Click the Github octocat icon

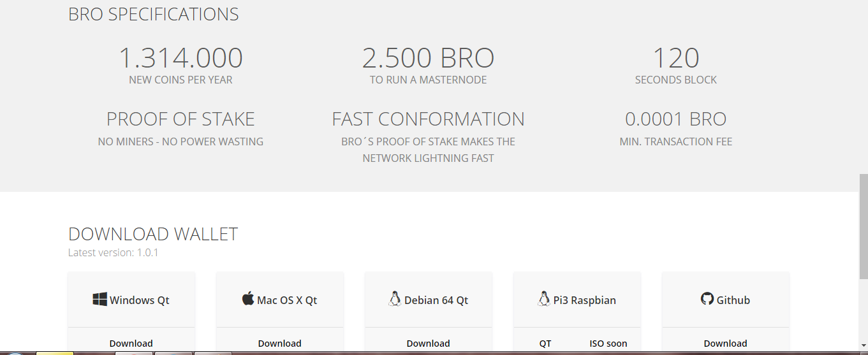pos(707,299)
